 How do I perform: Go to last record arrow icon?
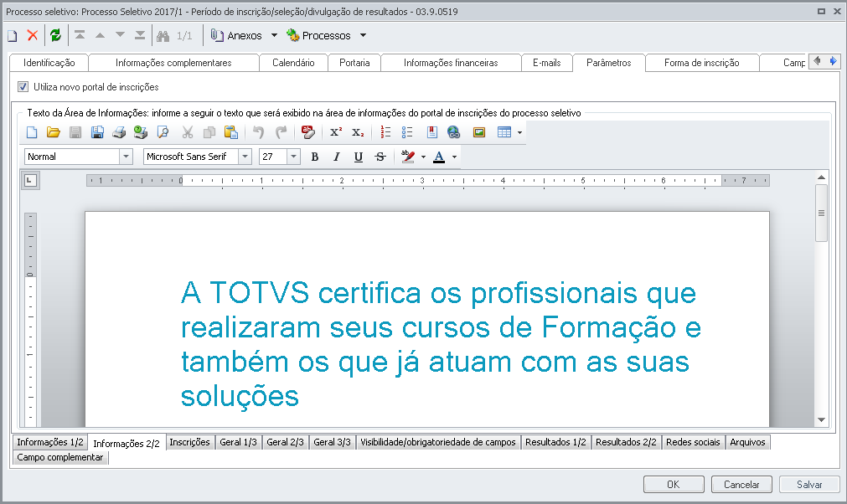pos(140,35)
